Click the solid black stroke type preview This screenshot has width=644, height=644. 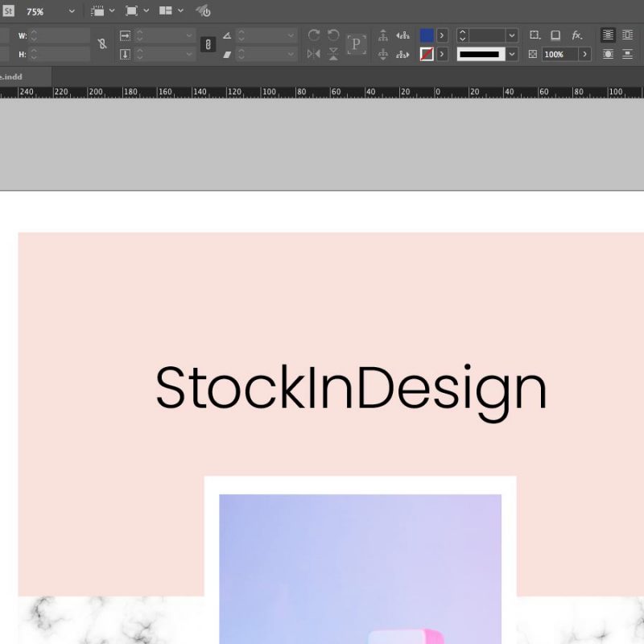(481, 54)
